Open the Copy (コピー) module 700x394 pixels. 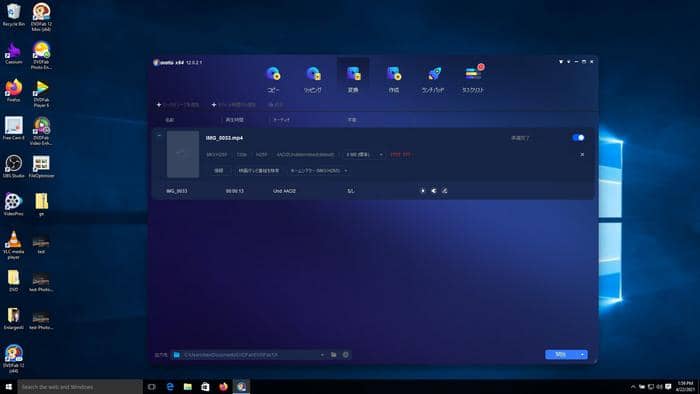click(273, 79)
